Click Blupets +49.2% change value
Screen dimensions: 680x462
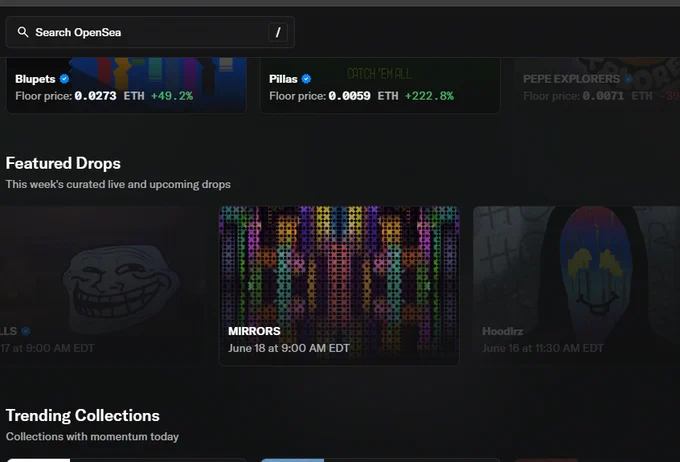172,96
